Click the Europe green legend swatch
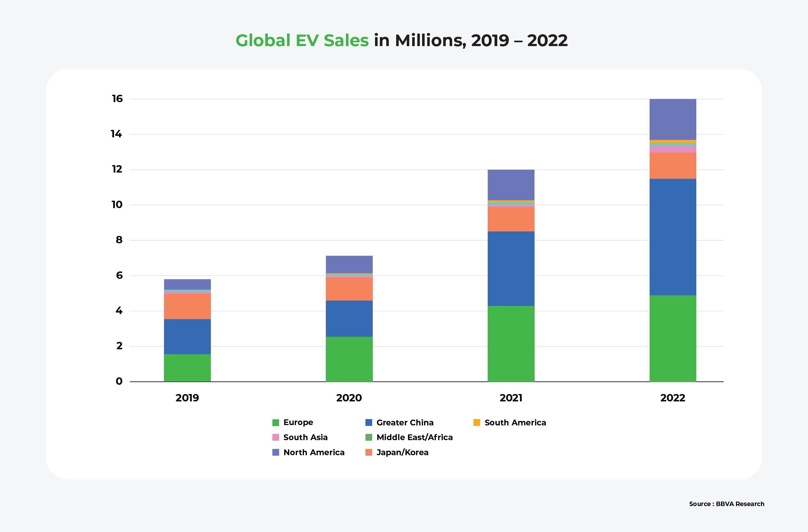The height and width of the screenshot is (532, 808). [276, 423]
